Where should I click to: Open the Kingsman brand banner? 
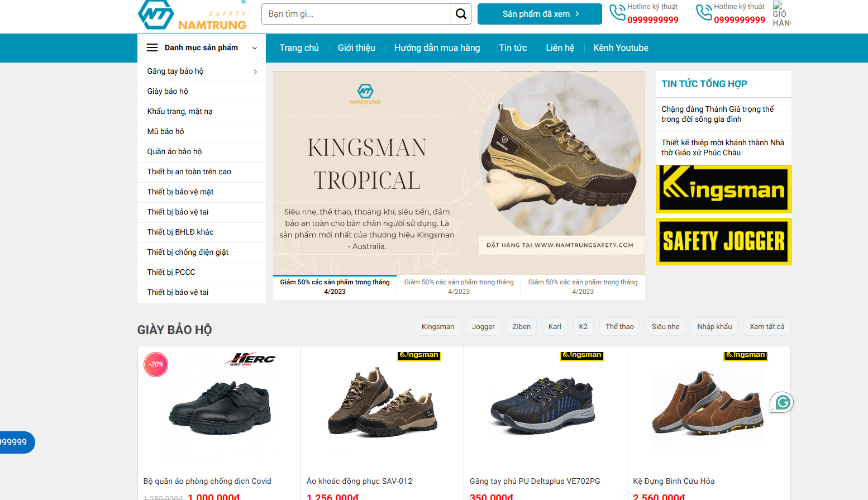pyautogui.click(x=723, y=189)
